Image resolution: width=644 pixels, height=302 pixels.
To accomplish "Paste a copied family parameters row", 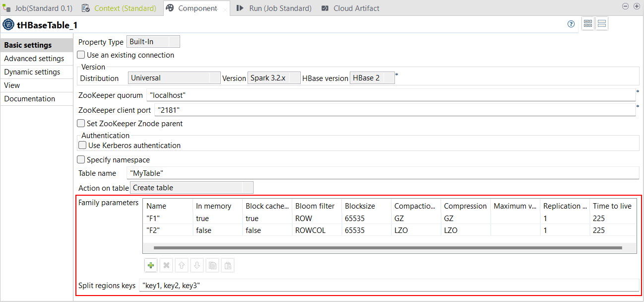I will 228,265.
